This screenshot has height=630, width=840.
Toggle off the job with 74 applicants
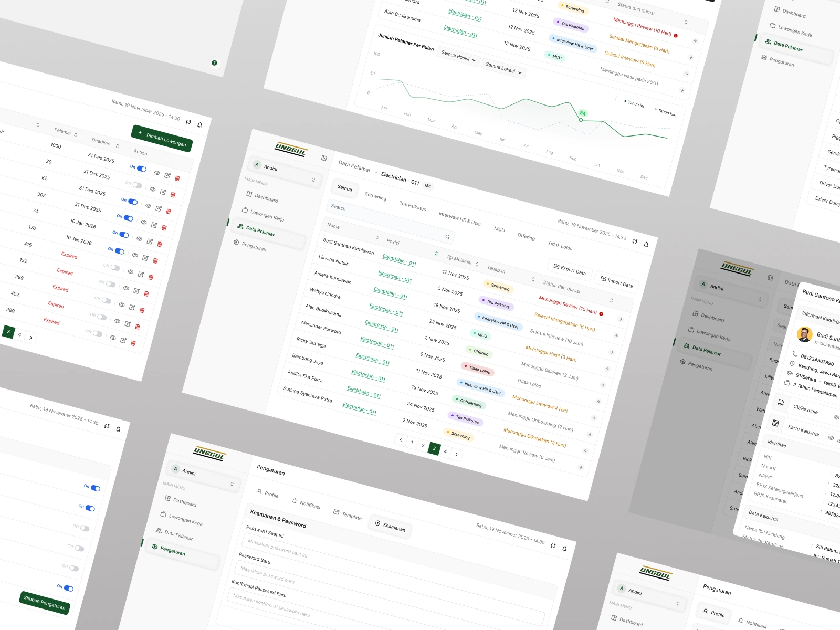coord(124,235)
